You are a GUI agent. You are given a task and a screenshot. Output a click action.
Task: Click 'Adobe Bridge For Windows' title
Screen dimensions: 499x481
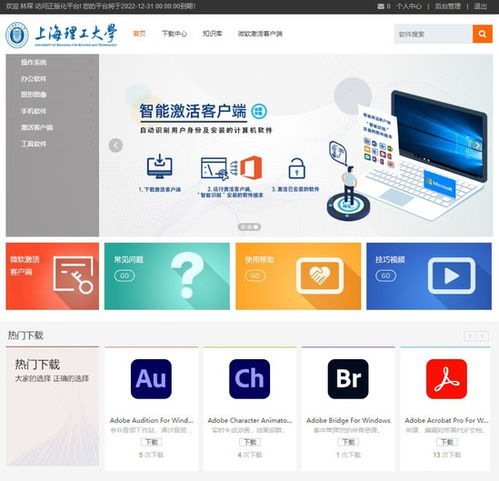[x=348, y=420]
